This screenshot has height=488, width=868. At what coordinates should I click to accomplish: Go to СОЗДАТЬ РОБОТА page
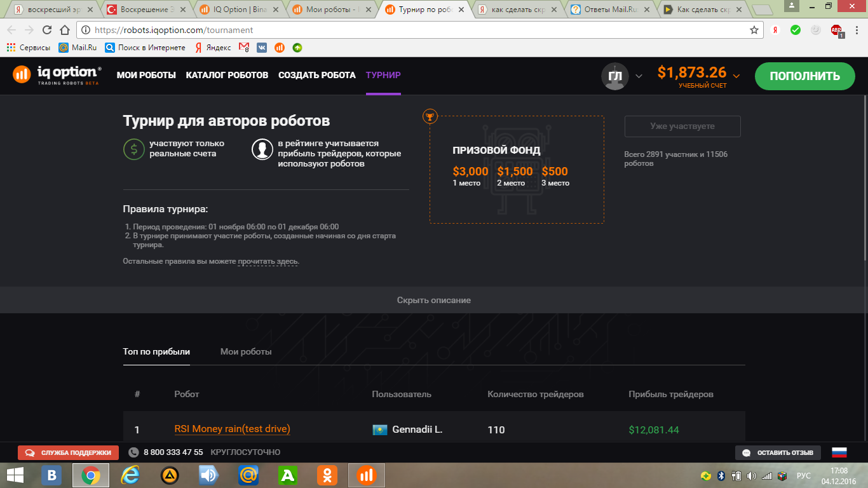[x=317, y=75]
